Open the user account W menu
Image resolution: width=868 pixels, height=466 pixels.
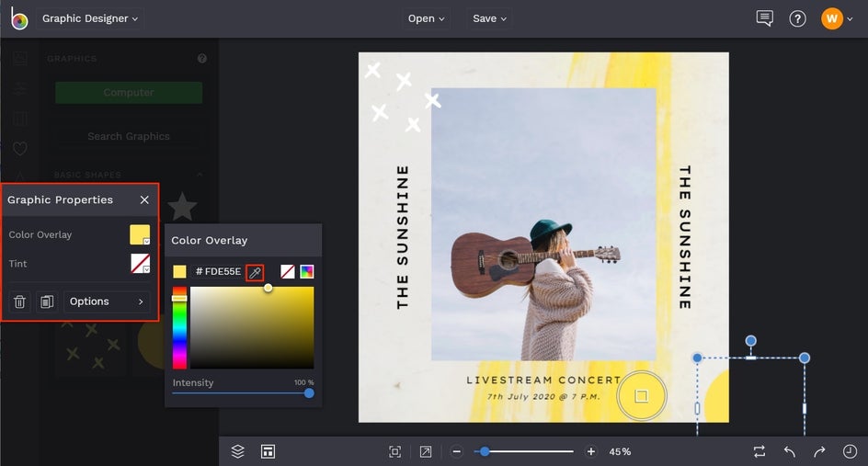[x=837, y=18]
